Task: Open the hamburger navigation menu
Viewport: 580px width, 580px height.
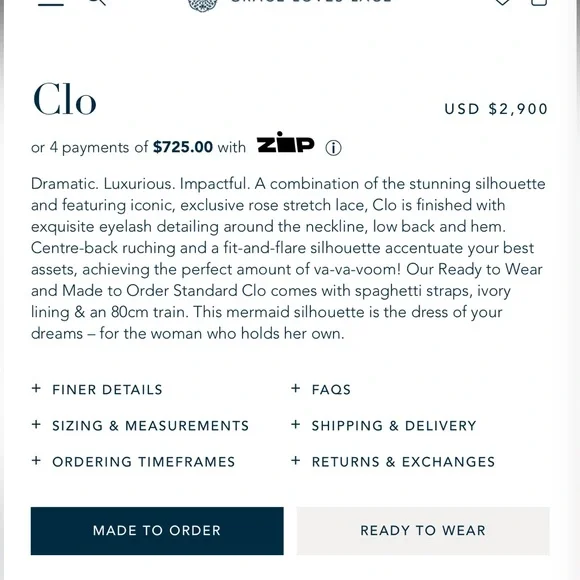Action: coord(51,4)
